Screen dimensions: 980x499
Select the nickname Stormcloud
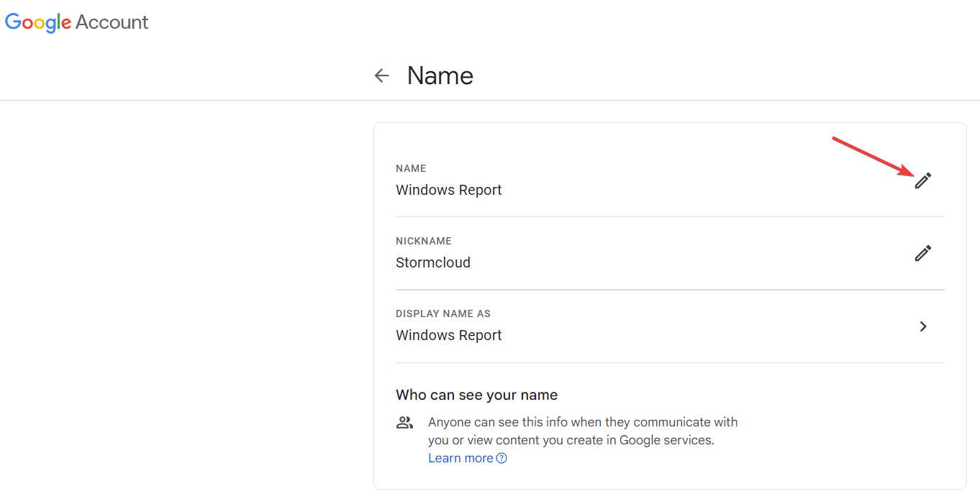[x=433, y=262]
